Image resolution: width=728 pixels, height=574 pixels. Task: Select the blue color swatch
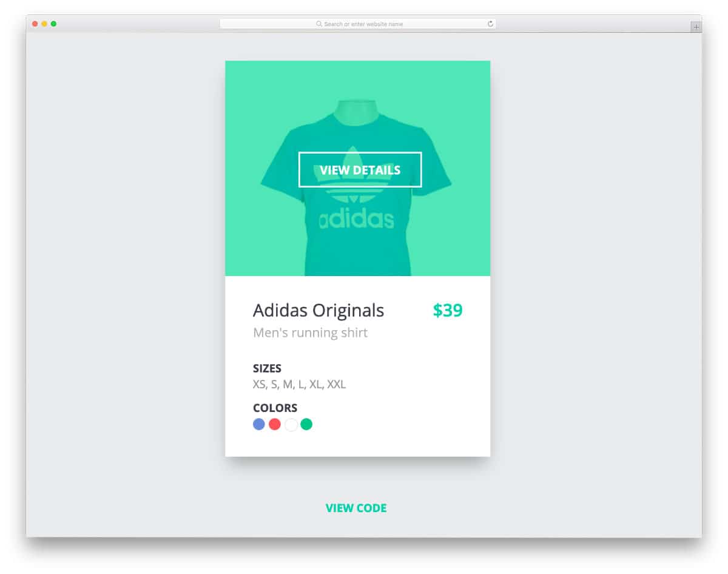(x=259, y=424)
